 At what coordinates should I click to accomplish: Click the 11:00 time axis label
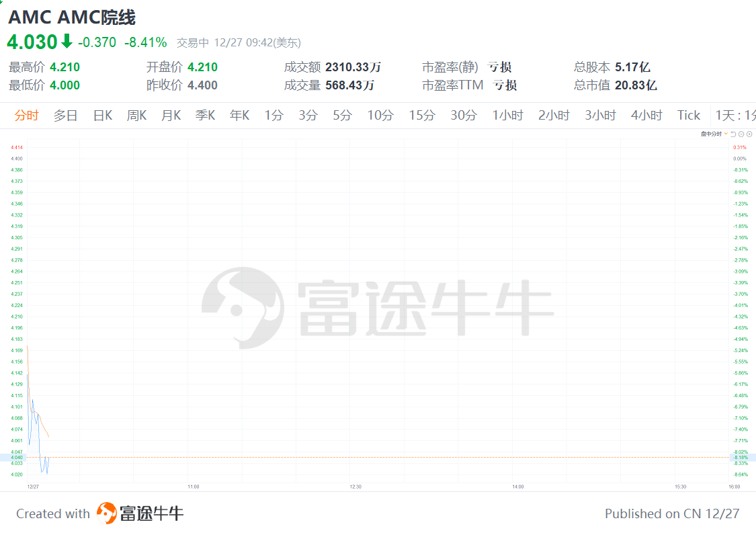click(194, 487)
